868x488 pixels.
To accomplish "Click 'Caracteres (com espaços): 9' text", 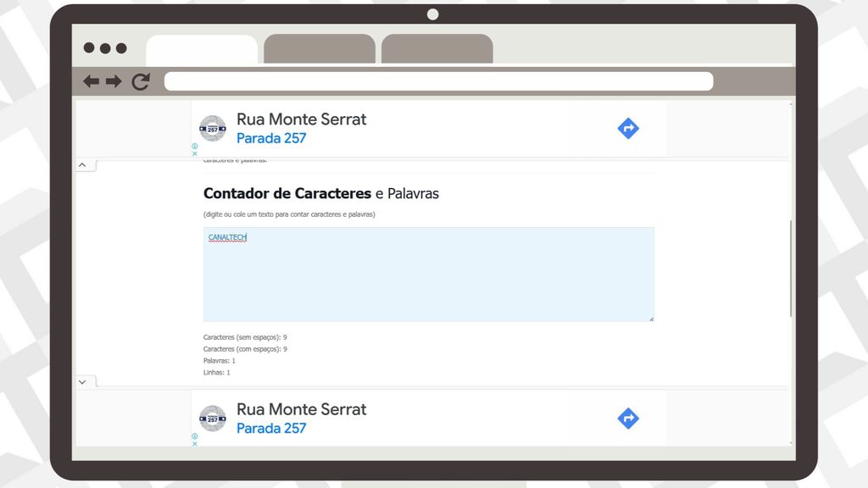I will (245, 348).
